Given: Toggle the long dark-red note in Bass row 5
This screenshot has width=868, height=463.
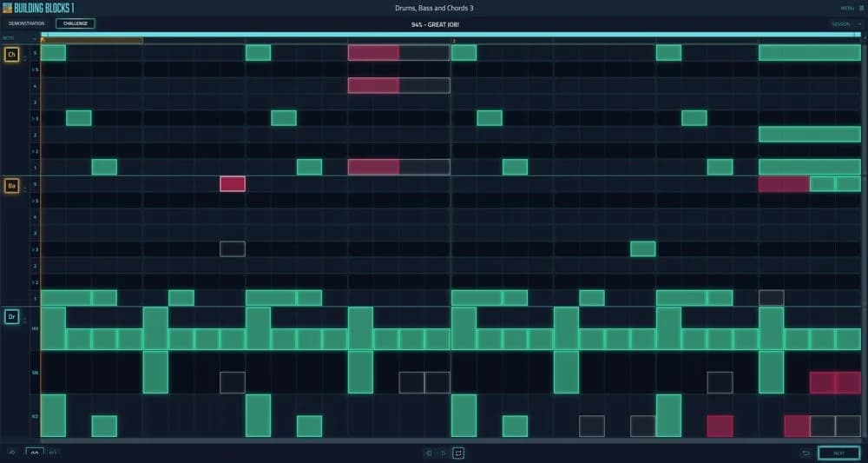Looking at the screenshot, I should click(784, 184).
